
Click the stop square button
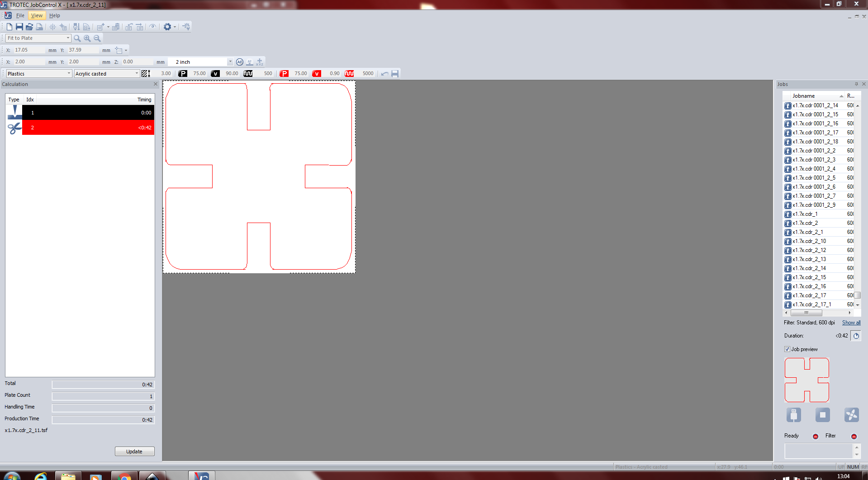pyautogui.click(x=823, y=415)
